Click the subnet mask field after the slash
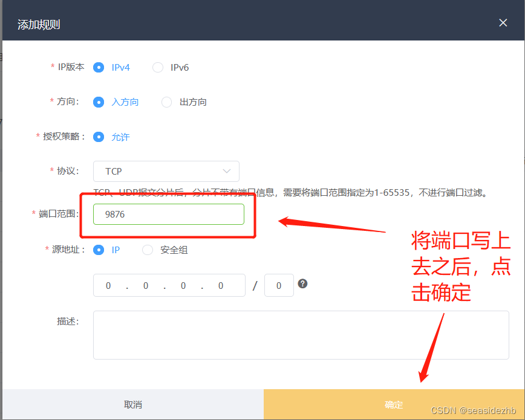Image resolution: width=525 pixels, height=420 pixels. [x=279, y=285]
